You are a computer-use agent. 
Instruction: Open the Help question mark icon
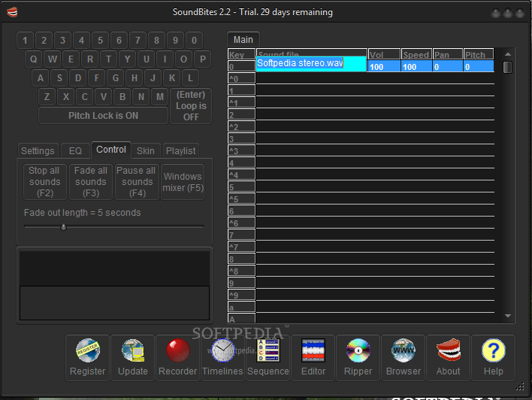494,358
